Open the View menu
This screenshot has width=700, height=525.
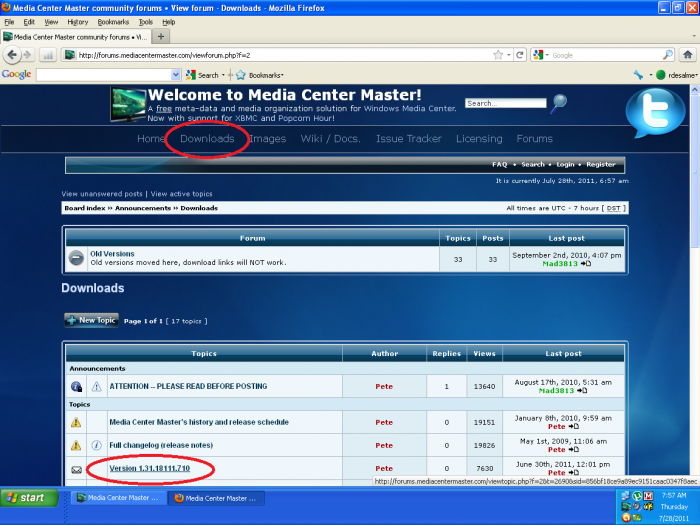[51, 22]
